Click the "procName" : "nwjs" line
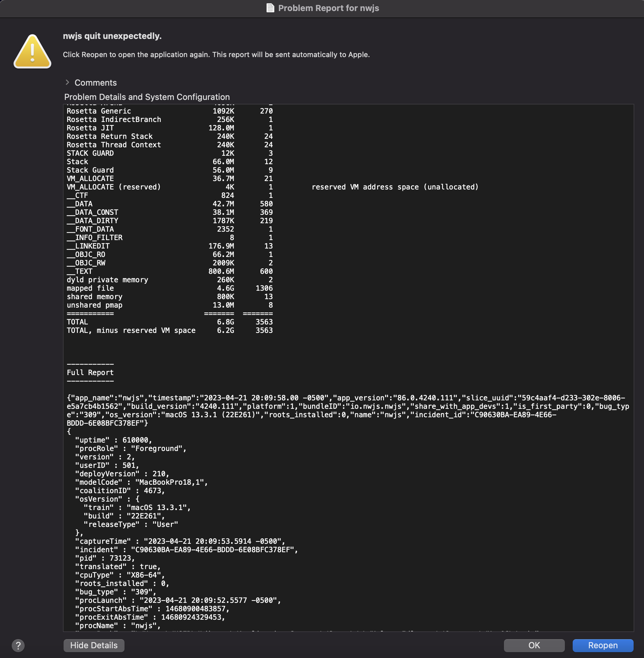The image size is (644, 658). click(118, 626)
